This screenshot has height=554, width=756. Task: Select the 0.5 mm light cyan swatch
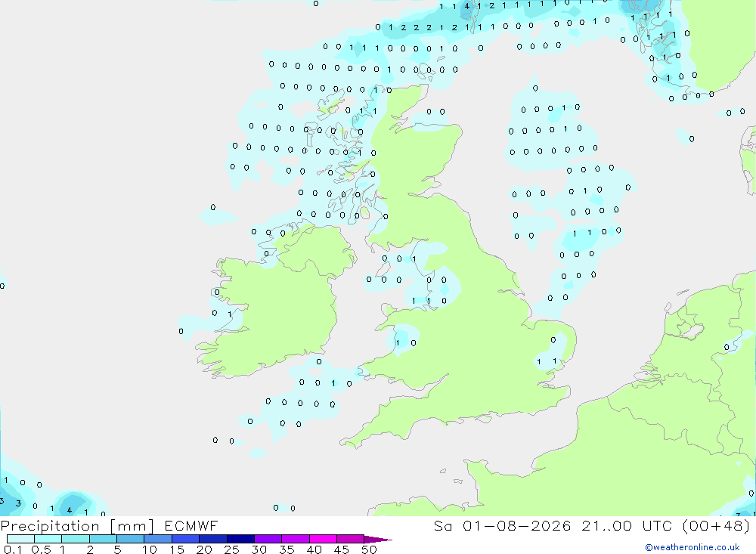point(48,539)
